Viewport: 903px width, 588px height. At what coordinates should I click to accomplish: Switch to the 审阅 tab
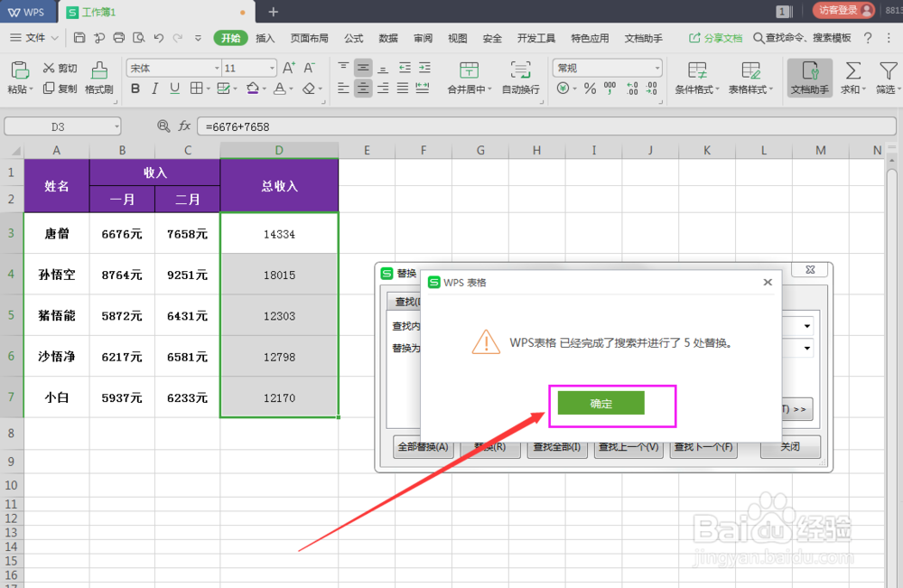click(423, 38)
